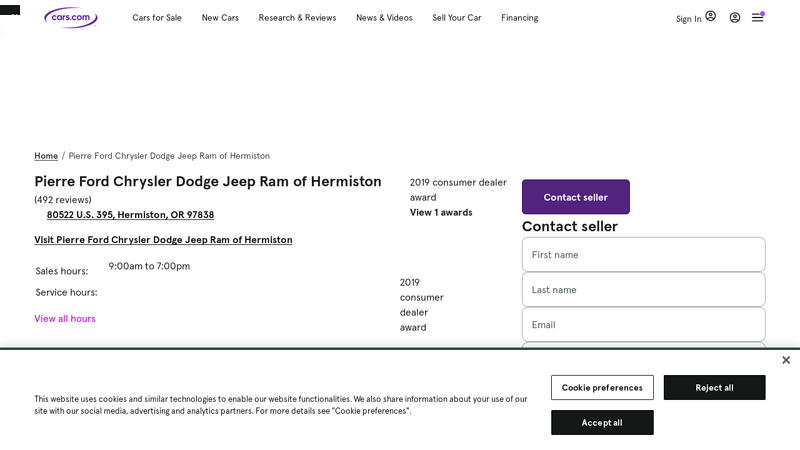Click the purple Contact seller button
The image size is (800, 450).
[x=576, y=197]
